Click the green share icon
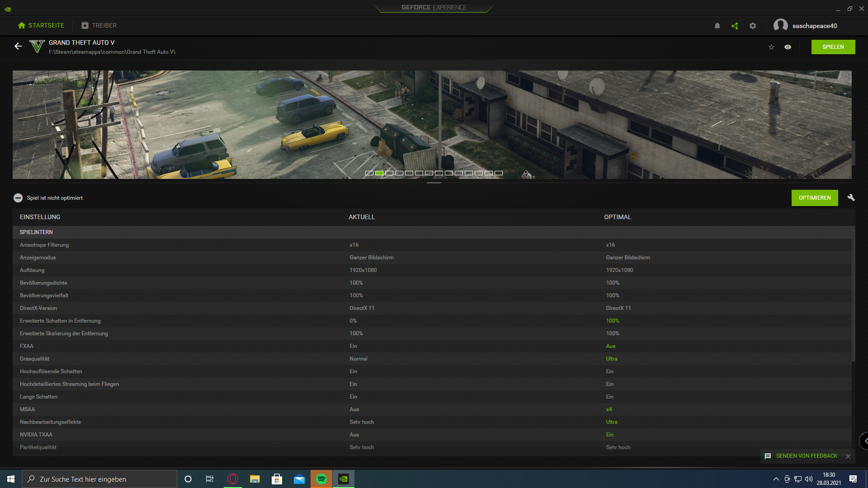The width and height of the screenshot is (868, 488). (x=735, y=26)
